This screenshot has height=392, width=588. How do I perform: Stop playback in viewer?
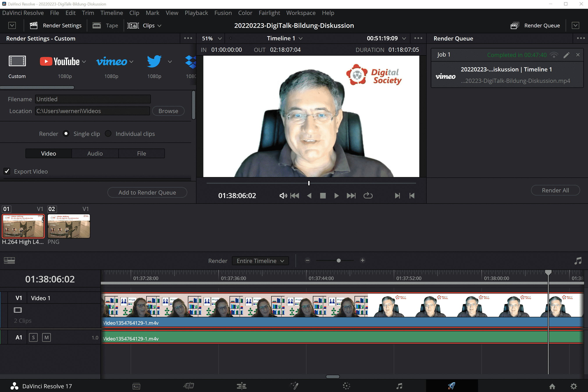coord(323,196)
